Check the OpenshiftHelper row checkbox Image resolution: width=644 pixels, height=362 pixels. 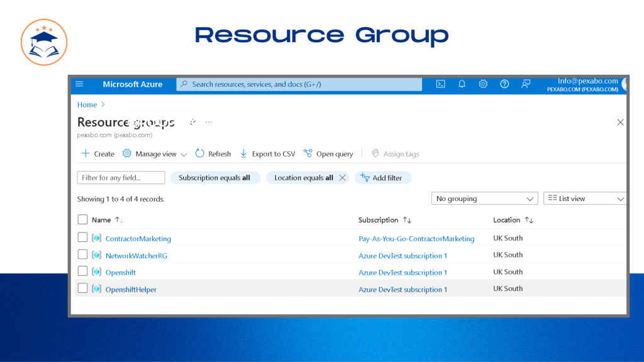click(82, 288)
